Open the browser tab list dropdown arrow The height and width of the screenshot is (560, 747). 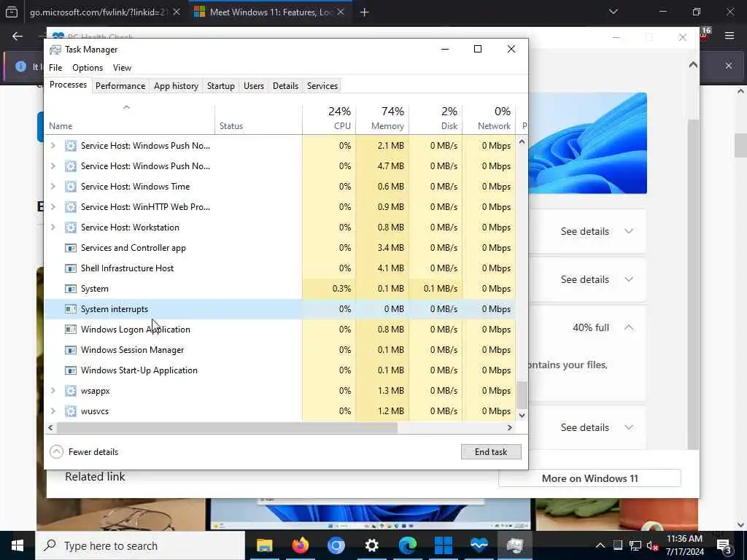pos(613,12)
